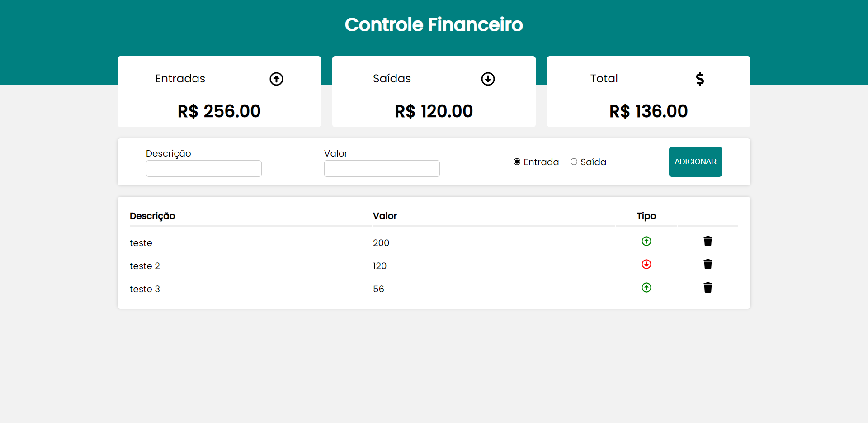Click the Controle Financeiro page title
Viewport: 868px width, 423px height.
434,24
